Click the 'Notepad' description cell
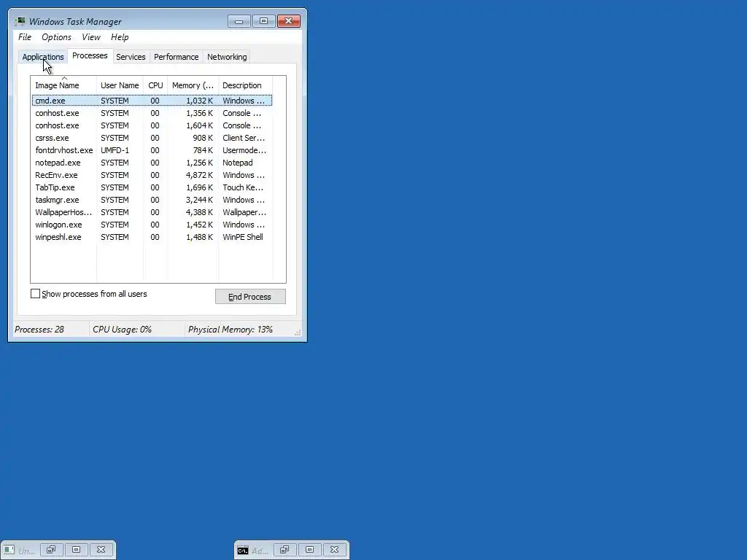Image resolution: width=747 pixels, height=560 pixels. pyautogui.click(x=237, y=163)
